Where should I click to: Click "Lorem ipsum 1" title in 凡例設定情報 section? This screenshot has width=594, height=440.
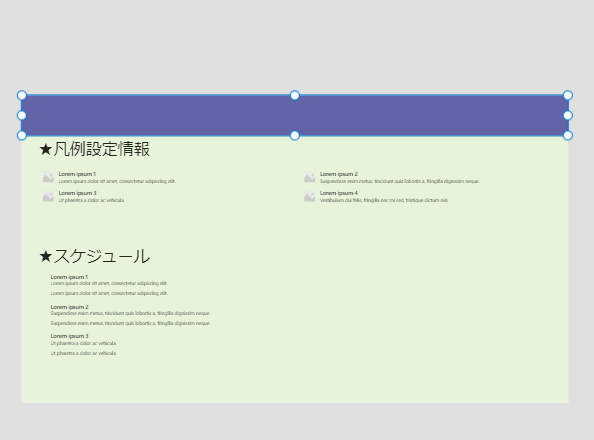[x=77, y=174]
